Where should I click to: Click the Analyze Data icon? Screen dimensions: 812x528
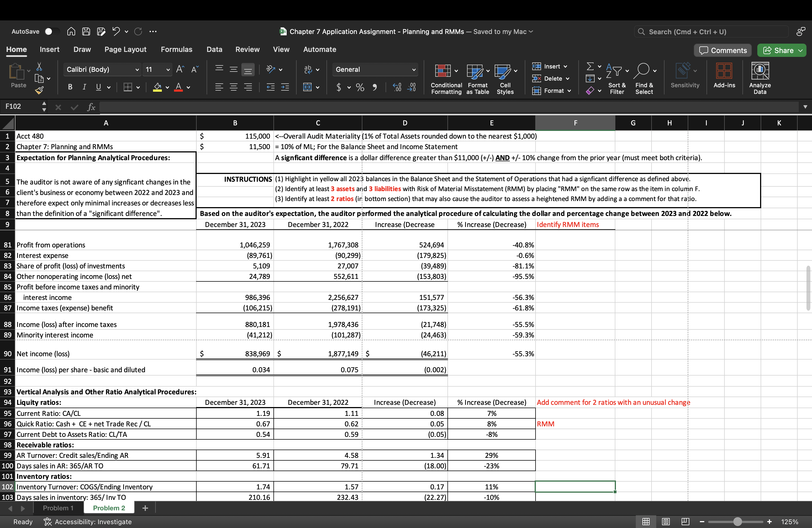tap(760, 78)
